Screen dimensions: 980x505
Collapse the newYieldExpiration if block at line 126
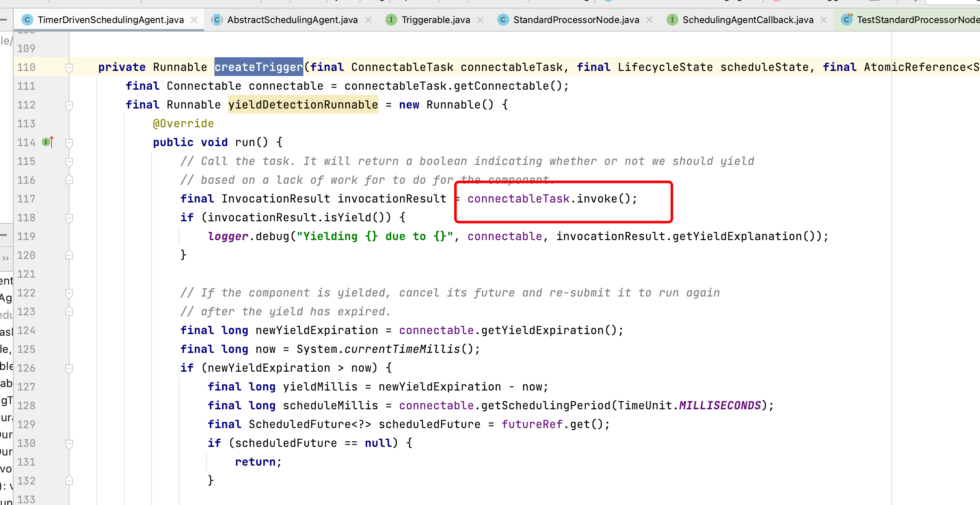(x=69, y=368)
